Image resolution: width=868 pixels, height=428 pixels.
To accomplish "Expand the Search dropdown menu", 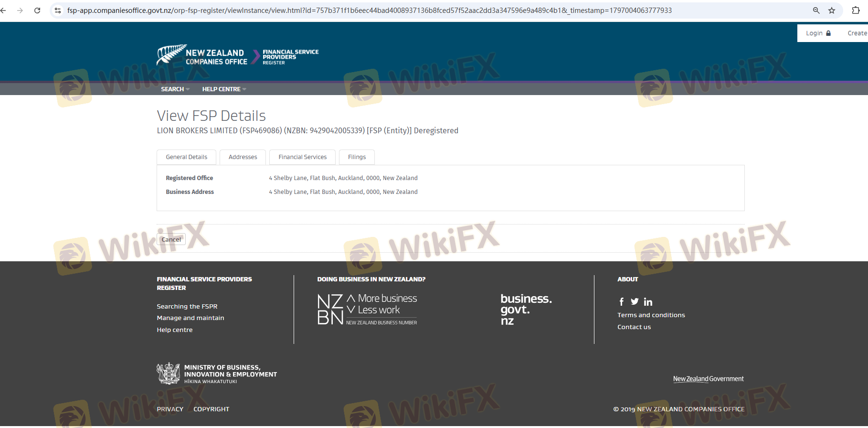I will pyautogui.click(x=175, y=89).
